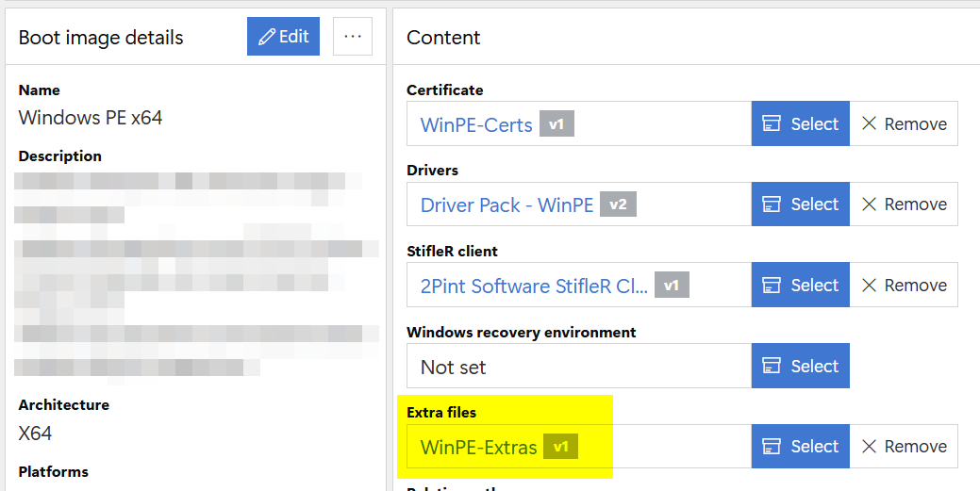
Task: Remove the Certificate content item
Action: tap(904, 123)
